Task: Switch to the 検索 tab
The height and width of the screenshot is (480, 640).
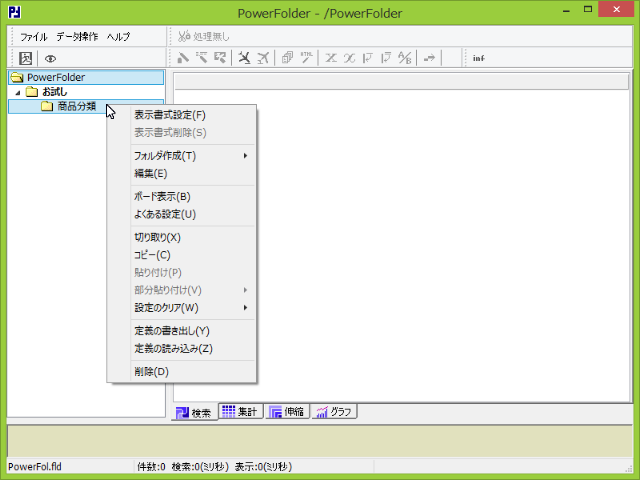Action: click(x=194, y=413)
